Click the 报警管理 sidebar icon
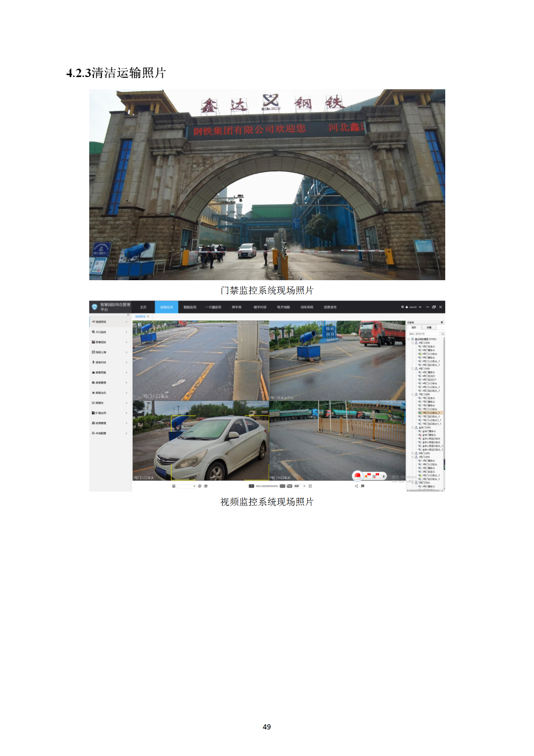The width and height of the screenshot is (534, 756). click(93, 383)
